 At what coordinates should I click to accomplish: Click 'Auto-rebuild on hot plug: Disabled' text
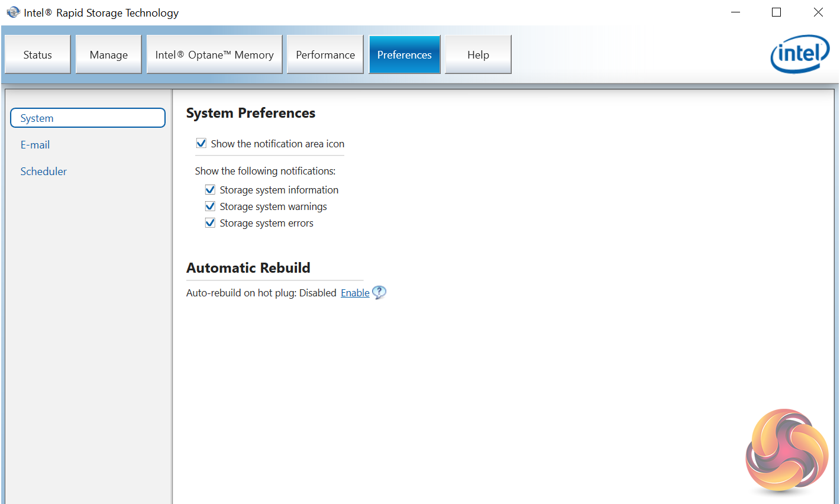tap(261, 293)
